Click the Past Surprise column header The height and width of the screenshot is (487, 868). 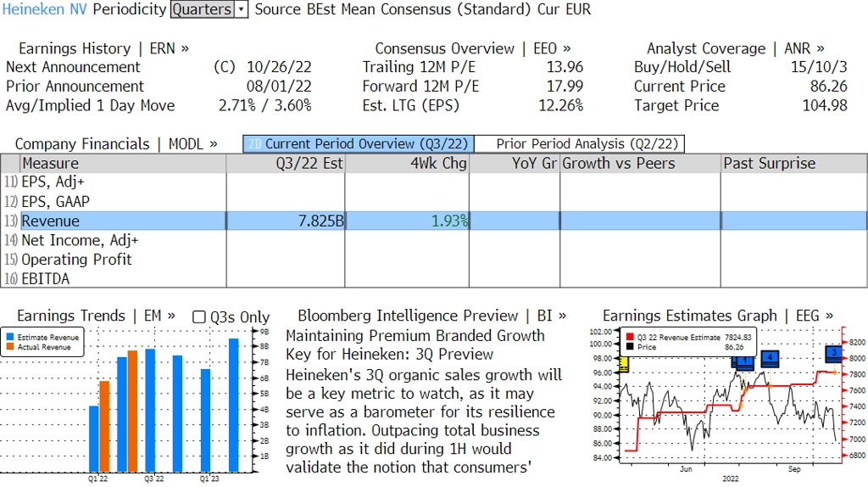[x=793, y=164]
